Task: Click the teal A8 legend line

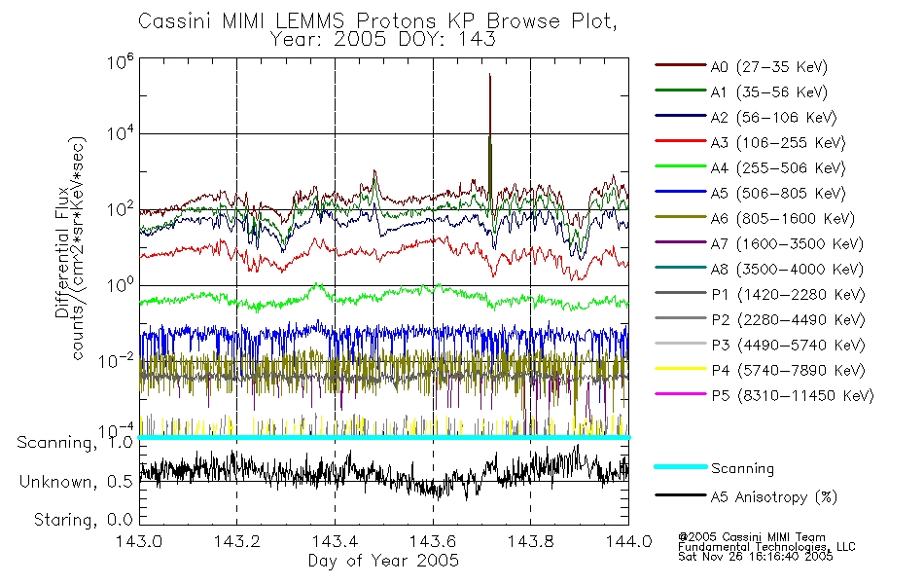Action: (680, 268)
